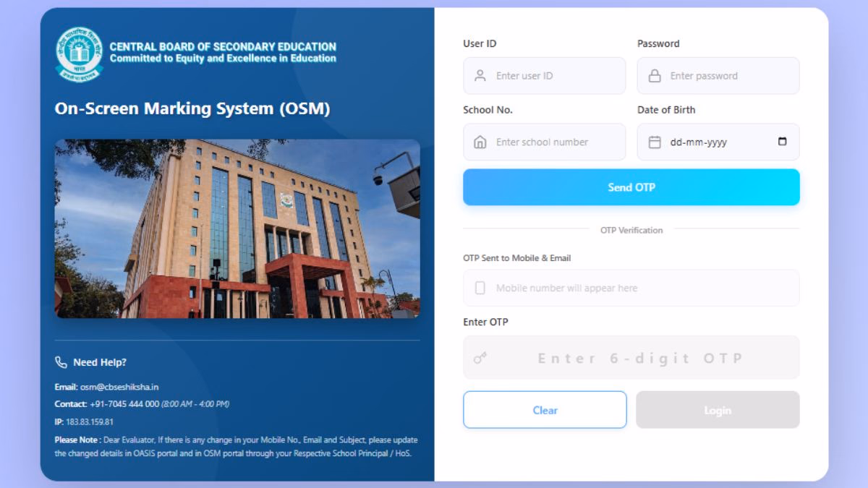Click the padlock icon in Password field
The width and height of the screenshot is (868, 488).
click(x=654, y=76)
